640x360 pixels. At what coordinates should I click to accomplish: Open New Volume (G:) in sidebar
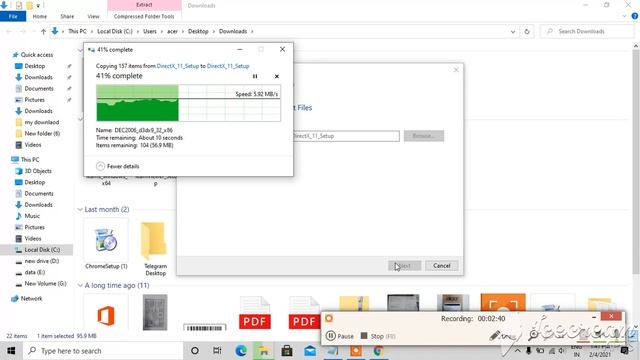click(45, 283)
